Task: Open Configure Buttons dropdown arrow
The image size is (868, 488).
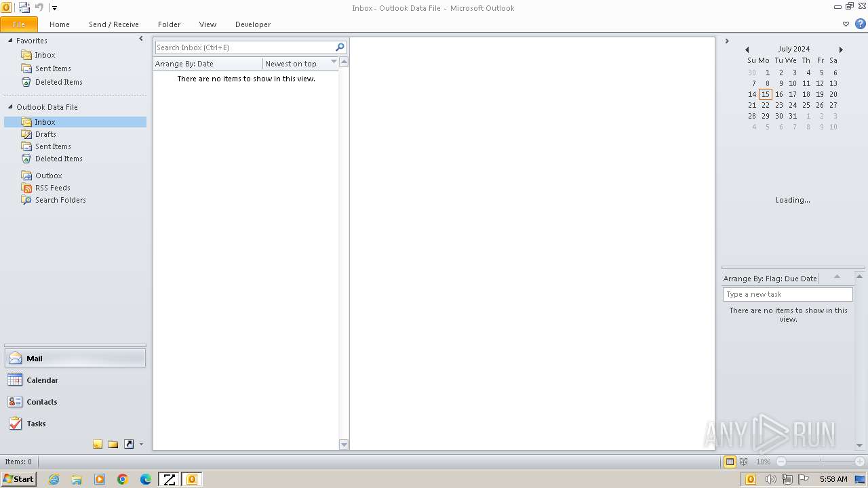Action: [x=141, y=445]
